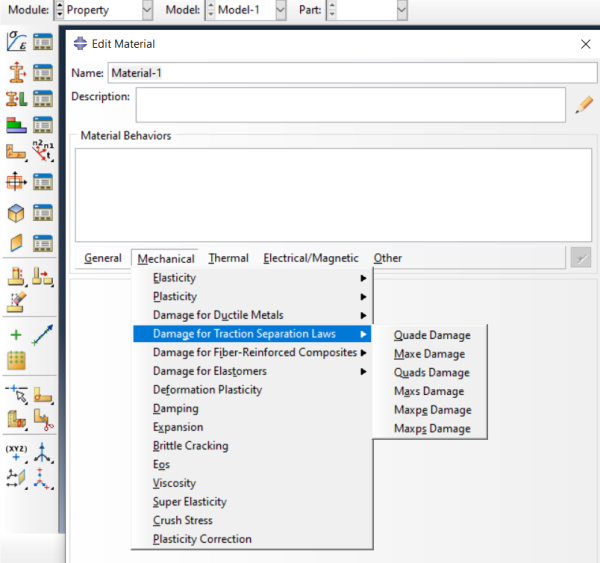Open the Part dropdown
The width and height of the screenshot is (600, 563).
(367, 10)
